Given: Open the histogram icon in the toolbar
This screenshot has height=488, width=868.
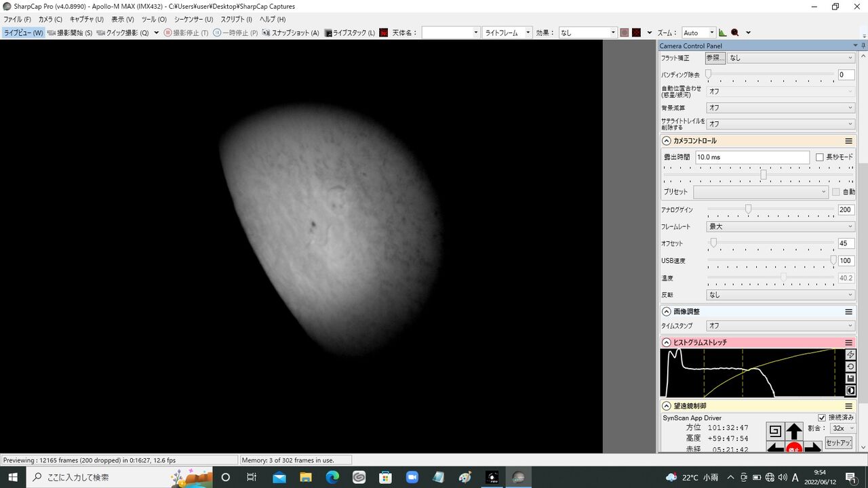Looking at the screenshot, I should tap(722, 33).
